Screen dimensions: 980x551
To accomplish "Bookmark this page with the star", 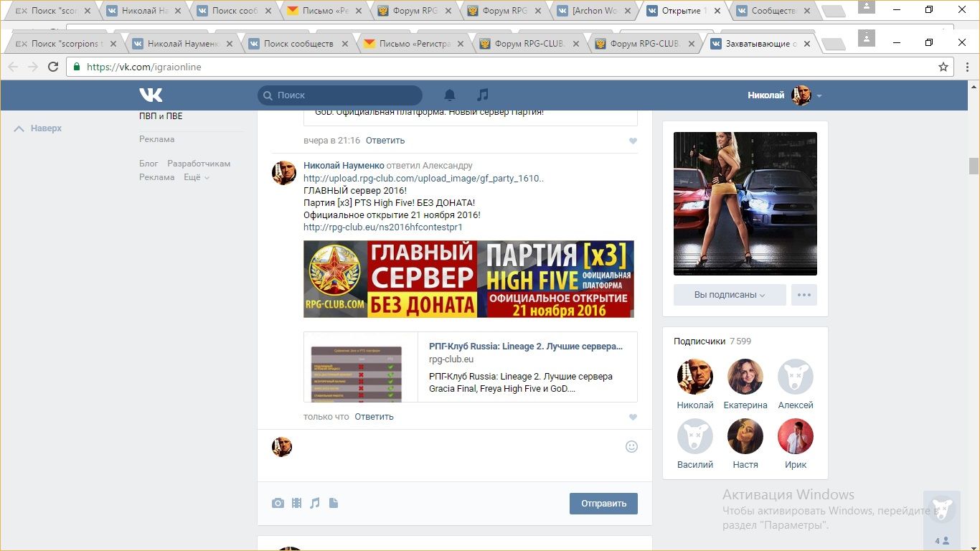I will point(943,67).
